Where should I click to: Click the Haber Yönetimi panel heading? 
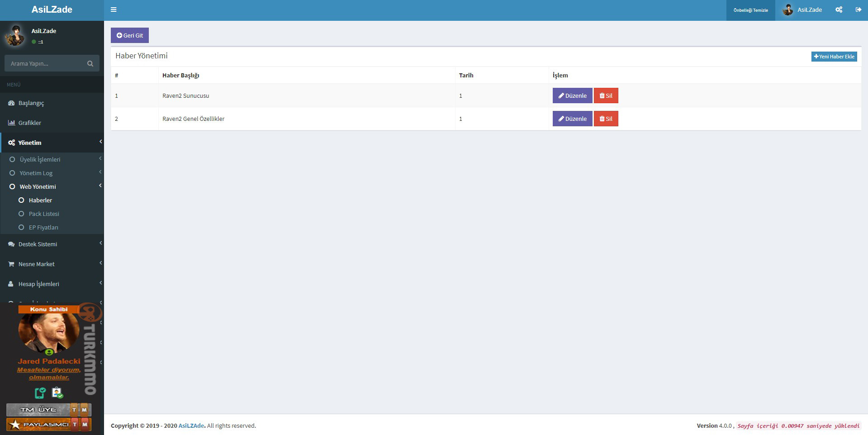click(142, 56)
